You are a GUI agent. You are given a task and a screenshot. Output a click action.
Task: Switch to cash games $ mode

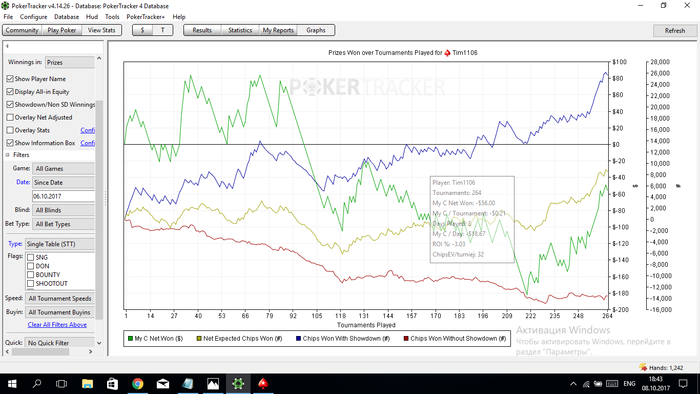(x=142, y=30)
